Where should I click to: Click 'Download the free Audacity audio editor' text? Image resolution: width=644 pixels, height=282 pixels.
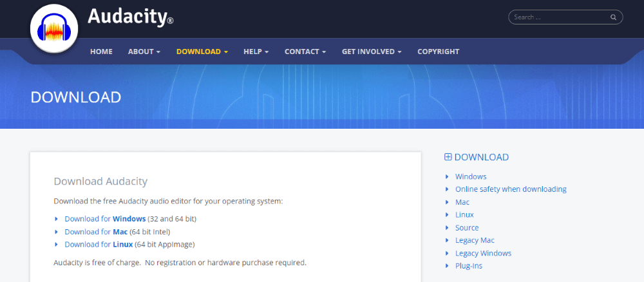point(168,202)
